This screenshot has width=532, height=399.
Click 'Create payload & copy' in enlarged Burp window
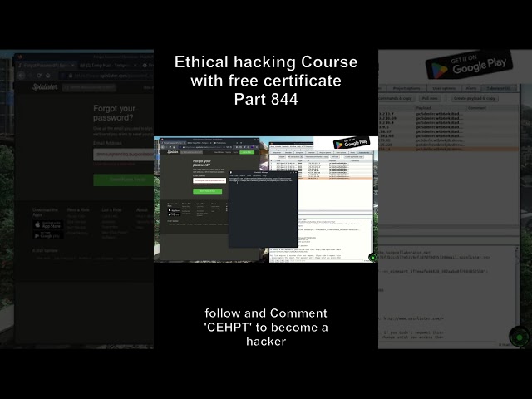[x=475, y=98]
